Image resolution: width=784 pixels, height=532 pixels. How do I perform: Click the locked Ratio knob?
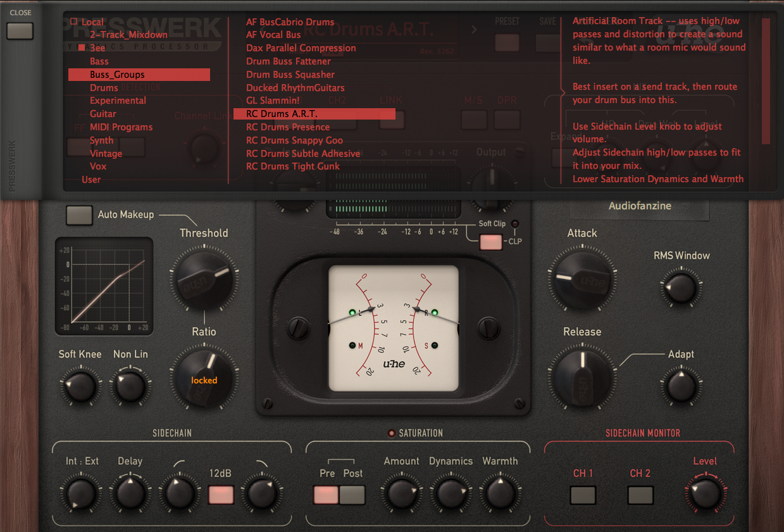click(204, 378)
